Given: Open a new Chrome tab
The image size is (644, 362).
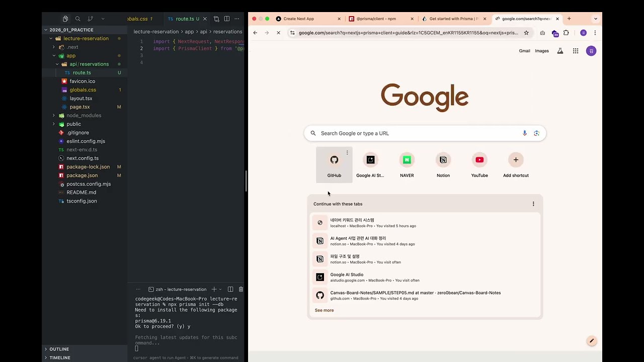Looking at the screenshot, I should (569, 19).
